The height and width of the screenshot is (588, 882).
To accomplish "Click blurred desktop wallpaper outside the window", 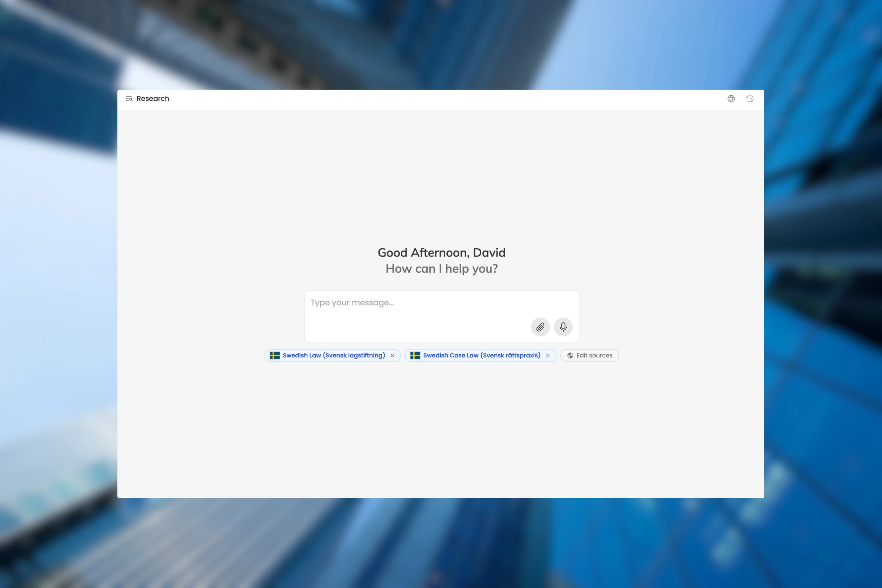I will click(56, 301).
